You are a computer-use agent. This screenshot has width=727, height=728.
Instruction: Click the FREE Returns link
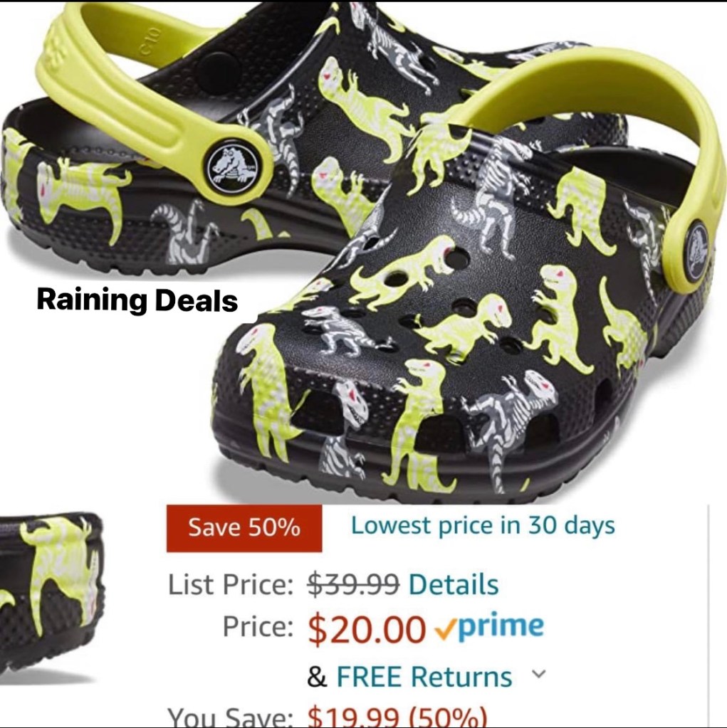(x=424, y=676)
